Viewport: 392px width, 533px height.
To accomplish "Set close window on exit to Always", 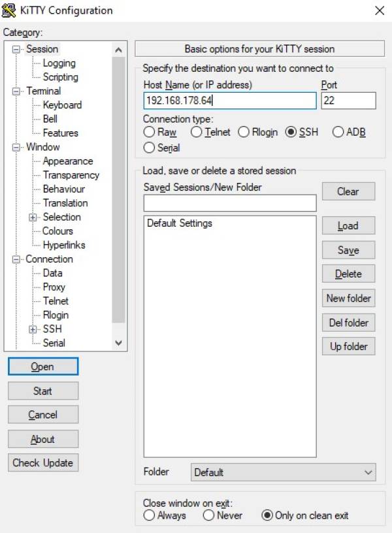I will click(149, 515).
